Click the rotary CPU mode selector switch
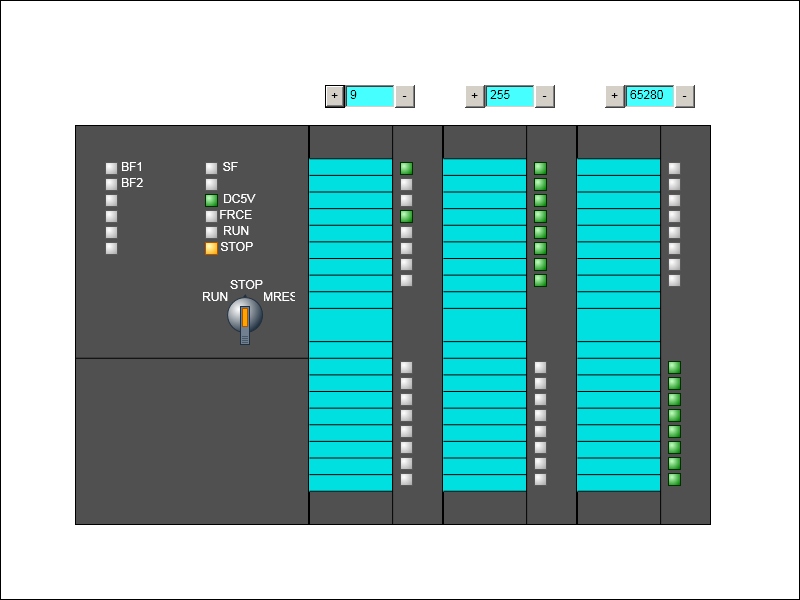The height and width of the screenshot is (600, 800). (x=245, y=319)
